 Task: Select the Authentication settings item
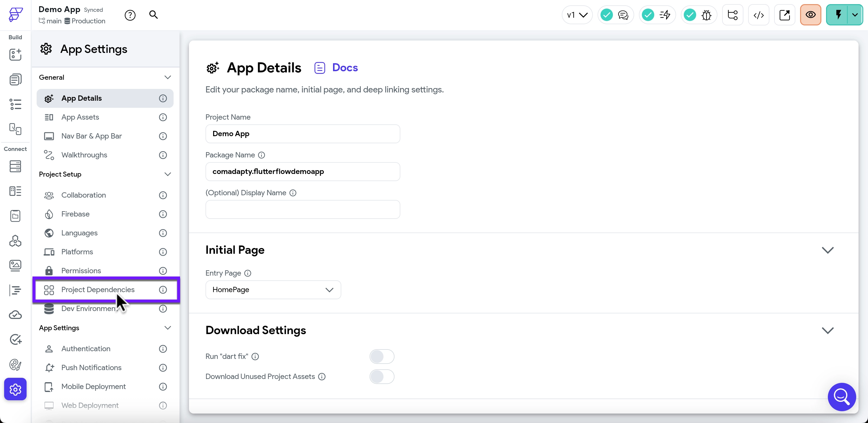[x=86, y=349]
